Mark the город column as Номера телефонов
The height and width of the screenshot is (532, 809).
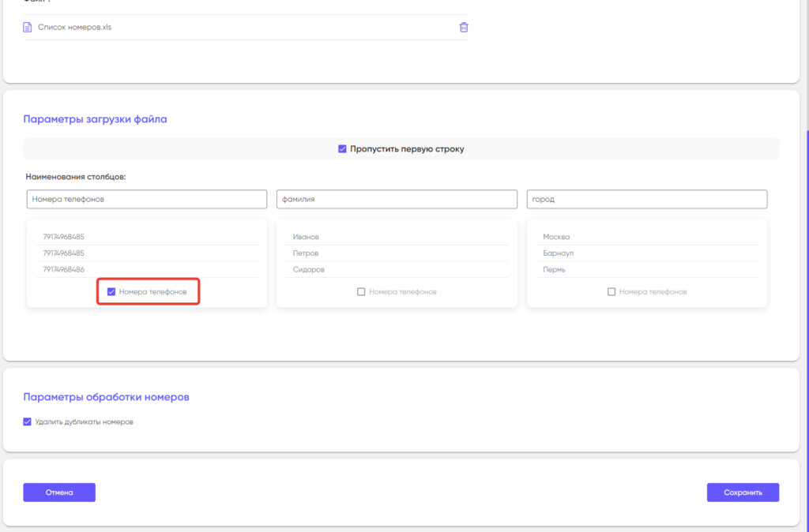pos(611,292)
